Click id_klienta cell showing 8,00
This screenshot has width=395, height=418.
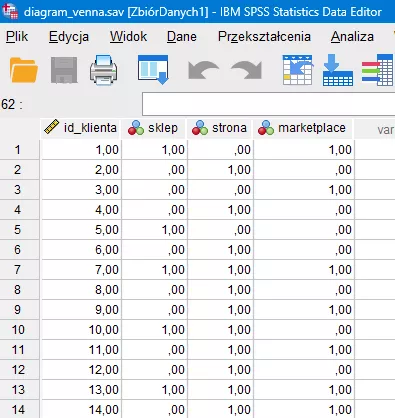[x=81, y=290]
